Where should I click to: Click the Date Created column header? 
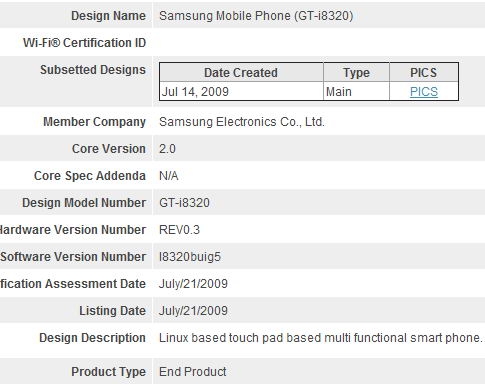(241, 73)
